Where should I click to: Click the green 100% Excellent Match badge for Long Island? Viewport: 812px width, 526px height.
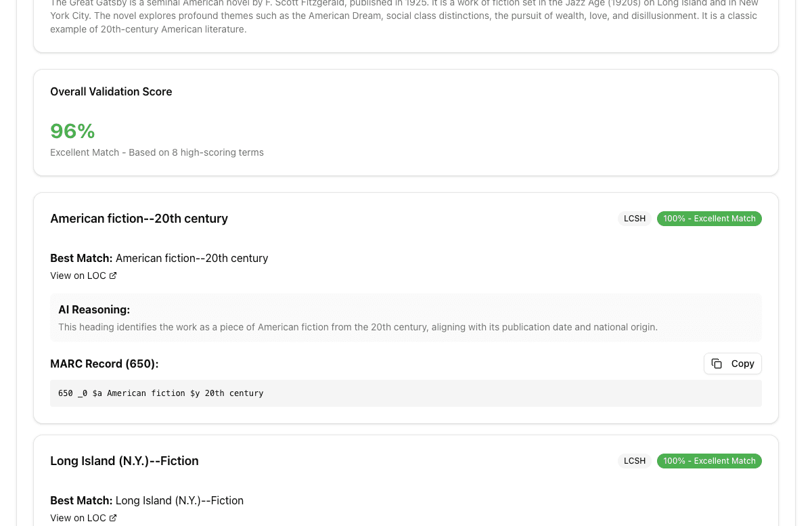pyautogui.click(x=709, y=461)
